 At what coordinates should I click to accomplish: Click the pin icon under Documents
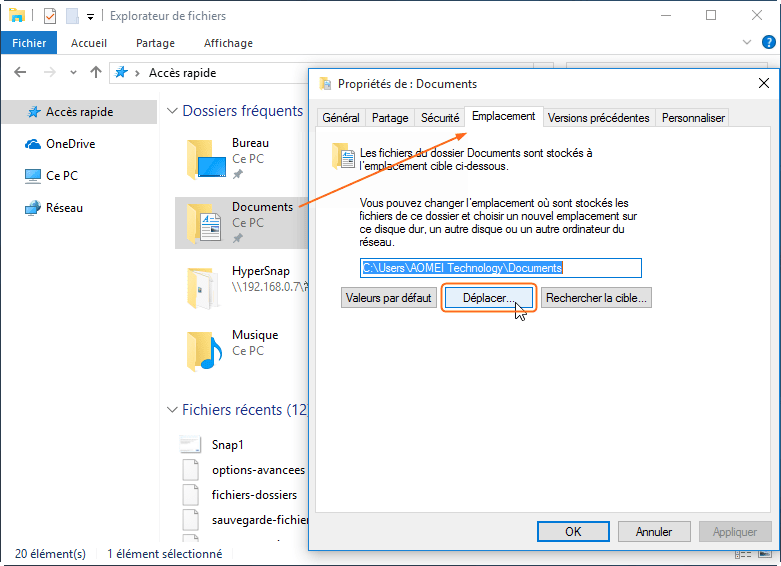[x=238, y=238]
